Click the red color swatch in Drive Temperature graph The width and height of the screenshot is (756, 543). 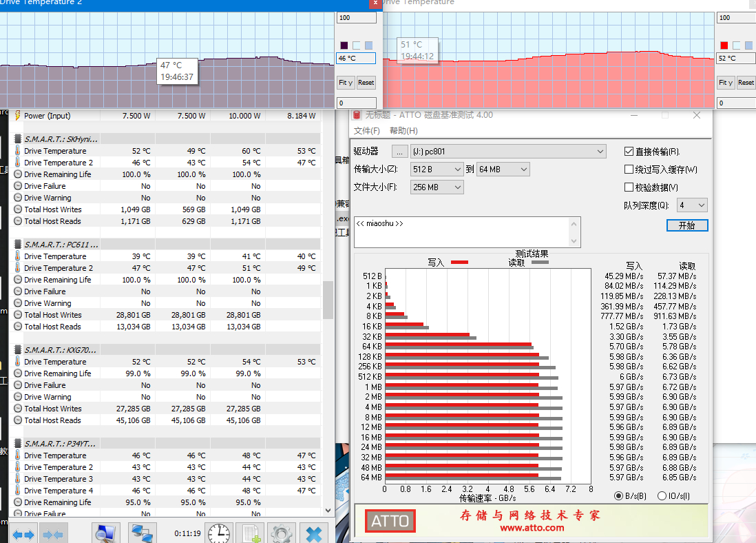724,45
